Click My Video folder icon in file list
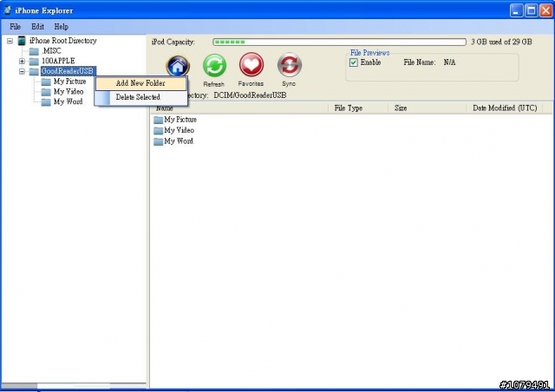The width and height of the screenshot is (555, 392). (158, 130)
